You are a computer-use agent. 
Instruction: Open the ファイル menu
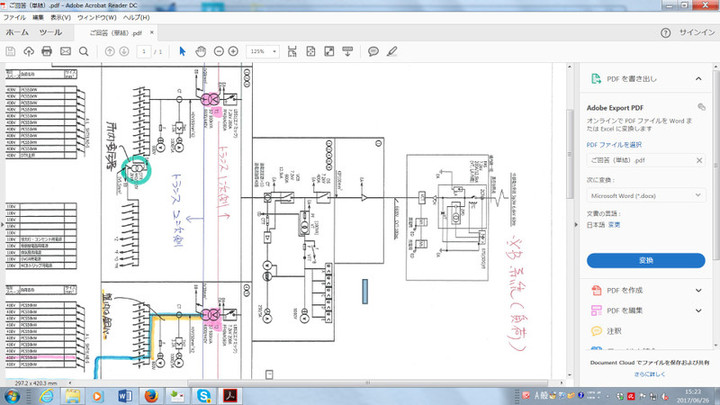point(15,17)
